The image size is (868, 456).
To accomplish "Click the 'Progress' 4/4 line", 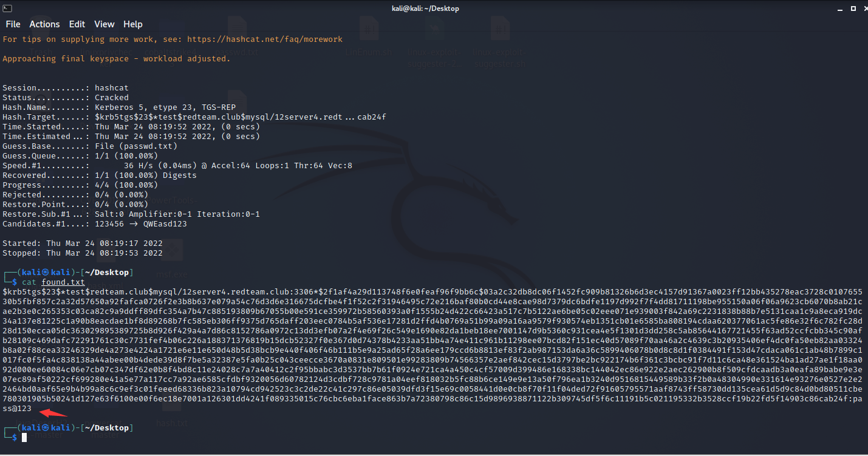I will click(x=80, y=185).
